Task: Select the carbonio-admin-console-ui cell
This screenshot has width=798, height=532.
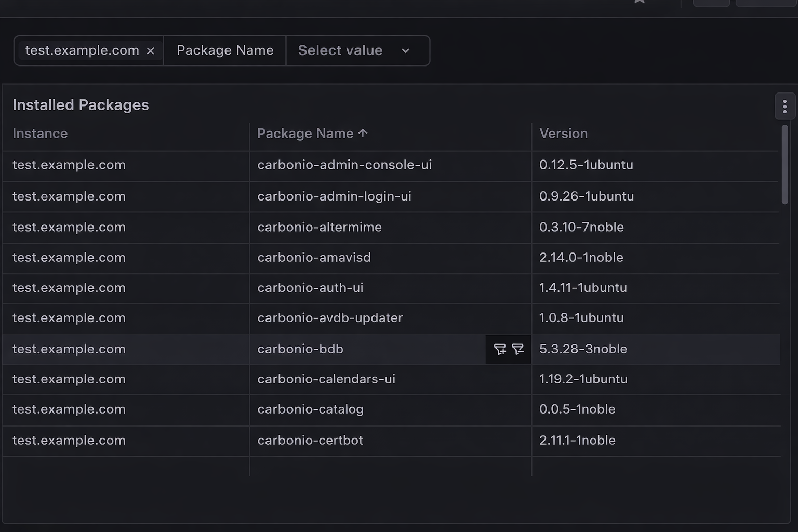Action: [390, 165]
